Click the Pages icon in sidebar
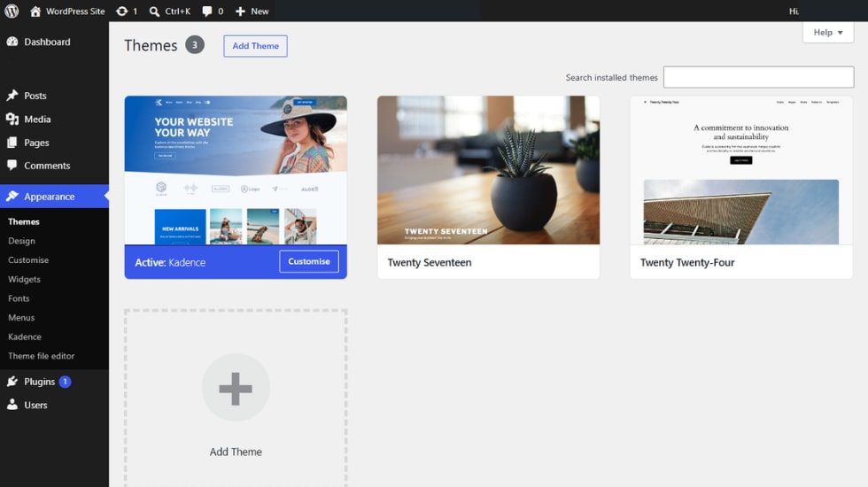Image resolution: width=868 pixels, height=487 pixels. (x=12, y=143)
